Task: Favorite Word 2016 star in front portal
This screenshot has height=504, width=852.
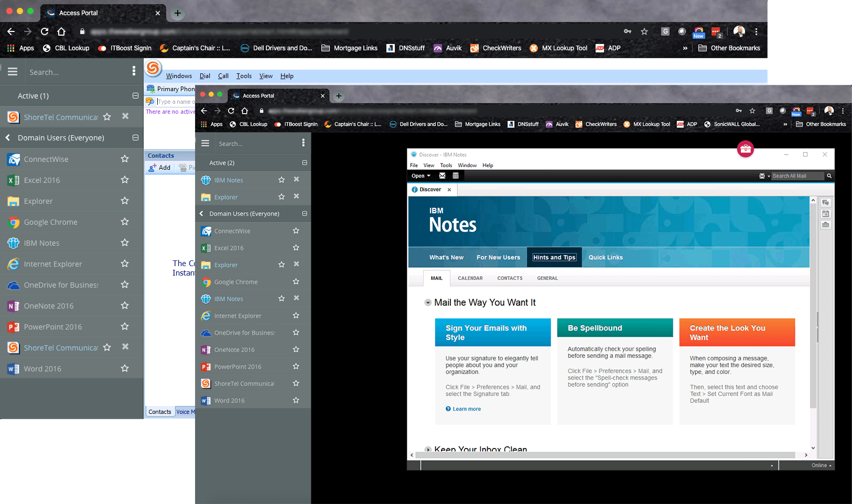Action: 296,400
